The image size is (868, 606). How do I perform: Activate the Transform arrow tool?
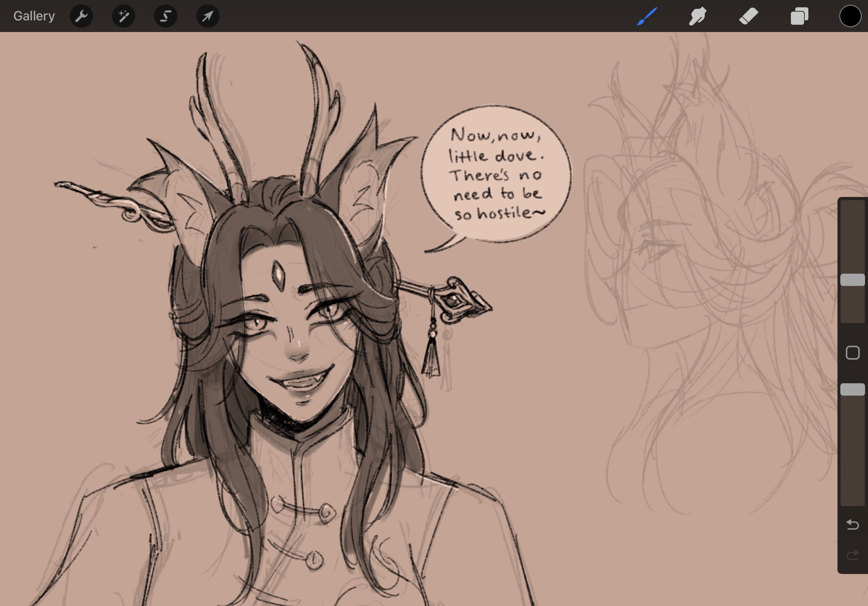(207, 16)
